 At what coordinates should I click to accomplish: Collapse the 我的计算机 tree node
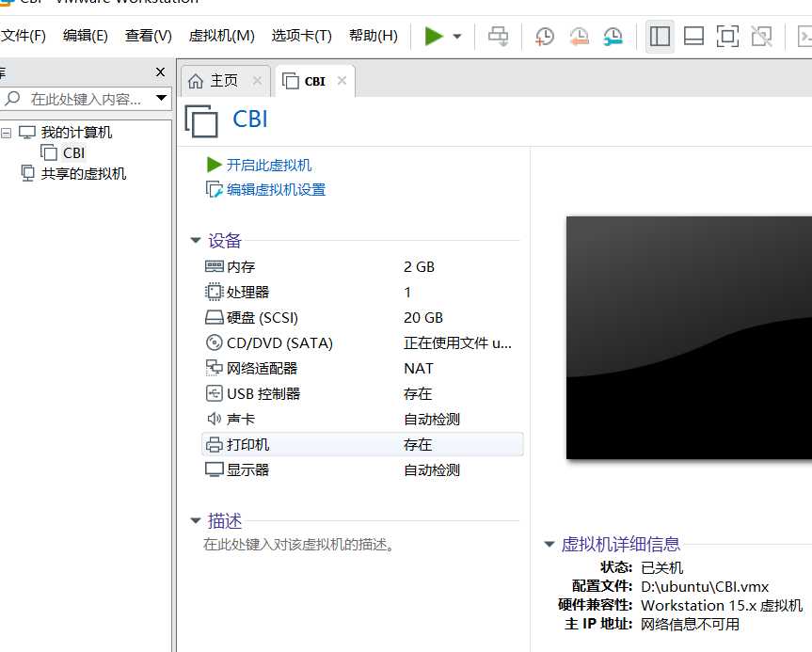coord(7,133)
